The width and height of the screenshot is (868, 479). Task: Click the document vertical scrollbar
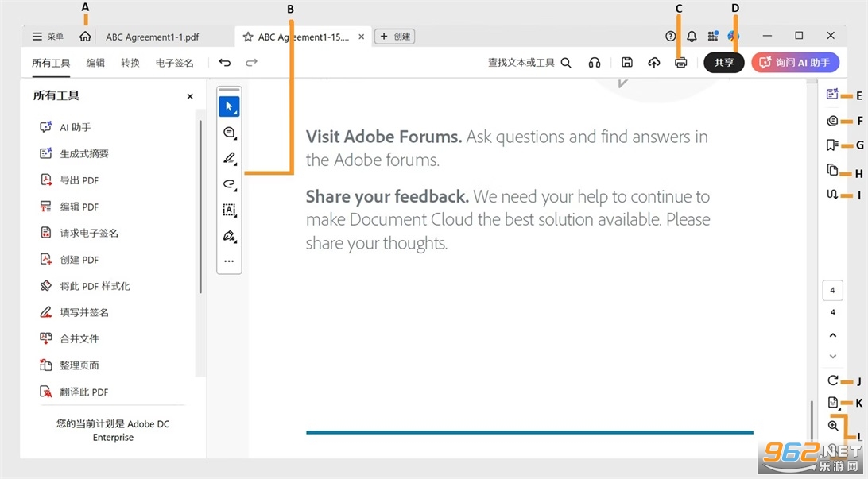[812, 420]
